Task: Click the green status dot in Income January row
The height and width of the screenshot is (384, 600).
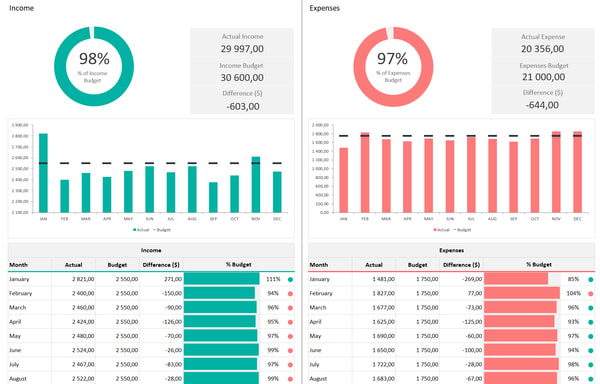Action: point(290,280)
